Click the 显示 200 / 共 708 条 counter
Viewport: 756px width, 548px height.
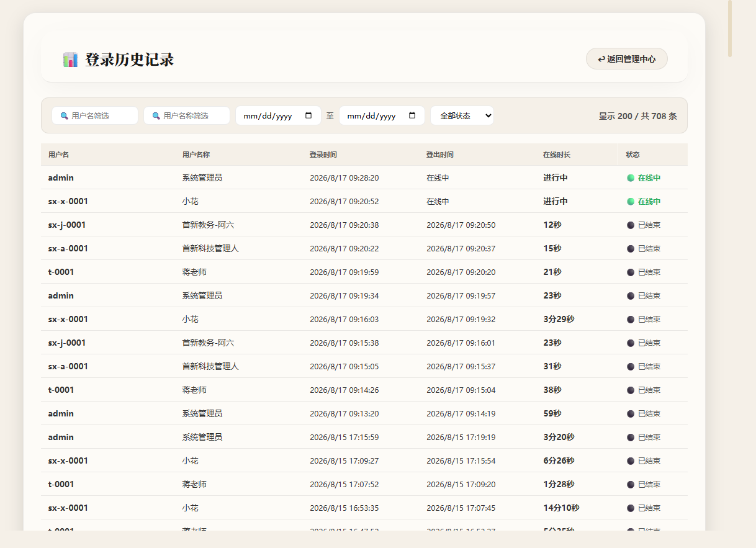(638, 116)
